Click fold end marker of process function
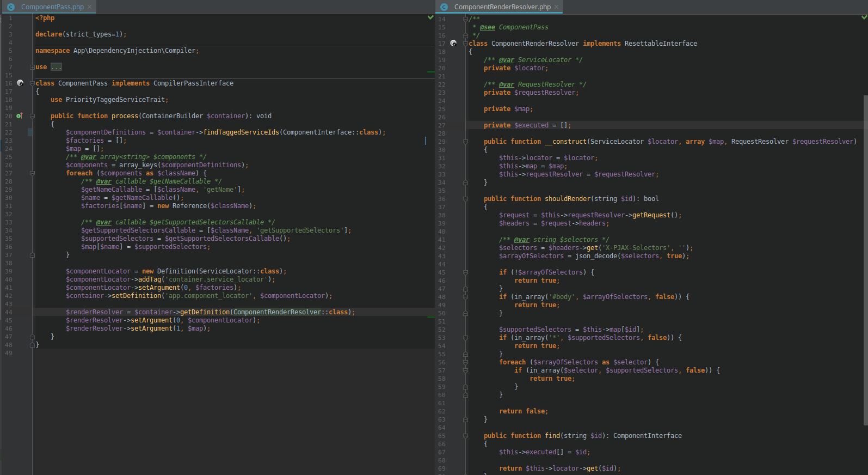This screenshot has width=868, height=475. [x=32, y=337]
